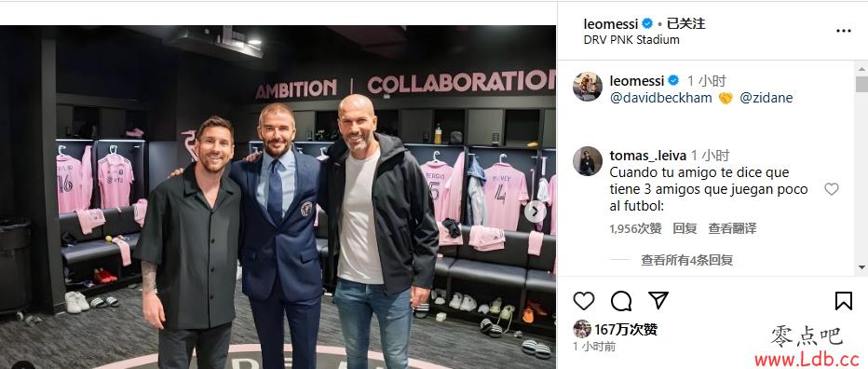Open leomessi username in header

611,24
